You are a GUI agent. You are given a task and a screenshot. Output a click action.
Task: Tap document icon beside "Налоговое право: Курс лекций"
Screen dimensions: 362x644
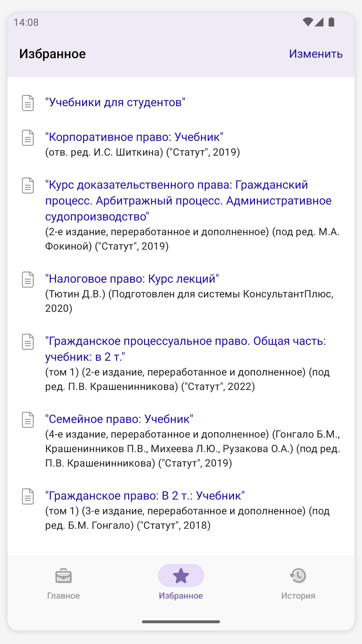tap(28, 279)
